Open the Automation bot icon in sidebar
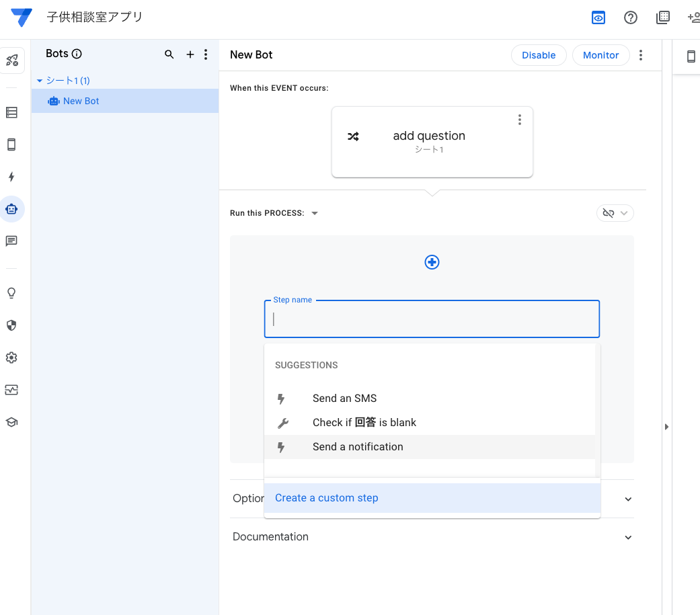 (11, 209)
